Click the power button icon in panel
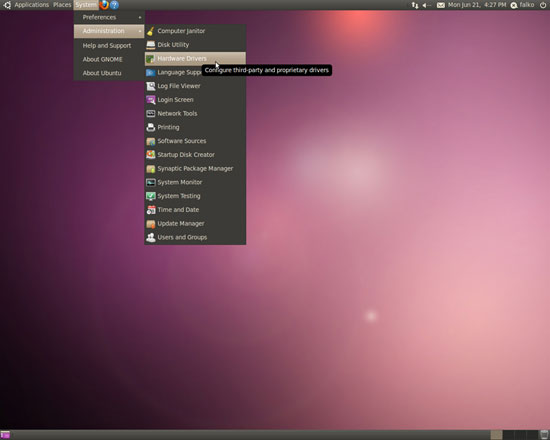 (x=543, y=5)
